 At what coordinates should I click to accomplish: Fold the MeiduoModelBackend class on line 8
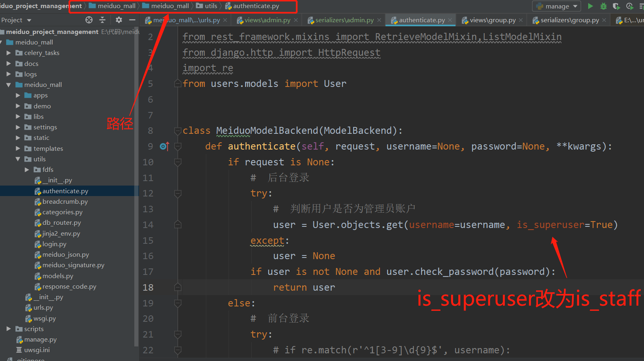(178, 131)
